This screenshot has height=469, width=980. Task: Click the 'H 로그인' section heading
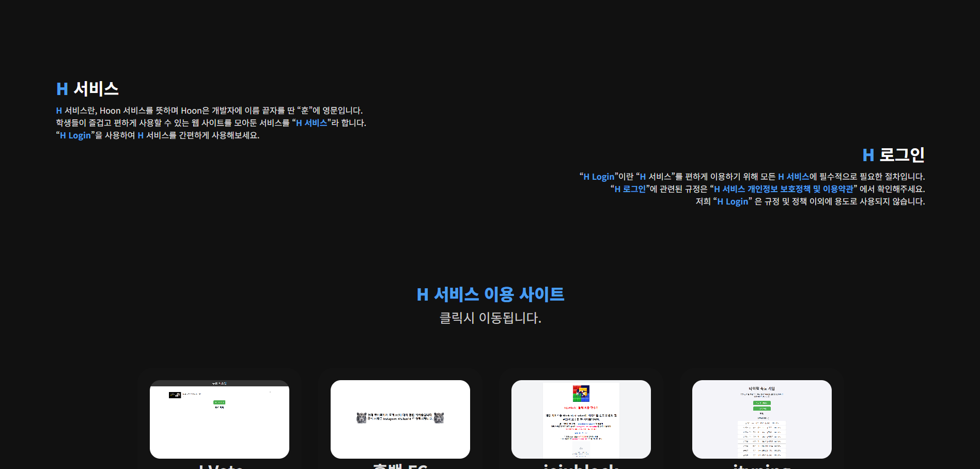[x=893, y=155]
